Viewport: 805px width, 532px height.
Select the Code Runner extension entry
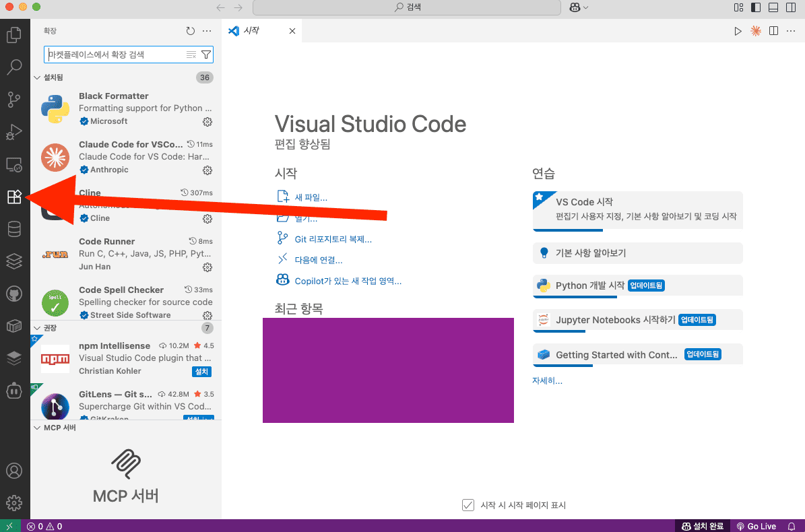[126, 254]
